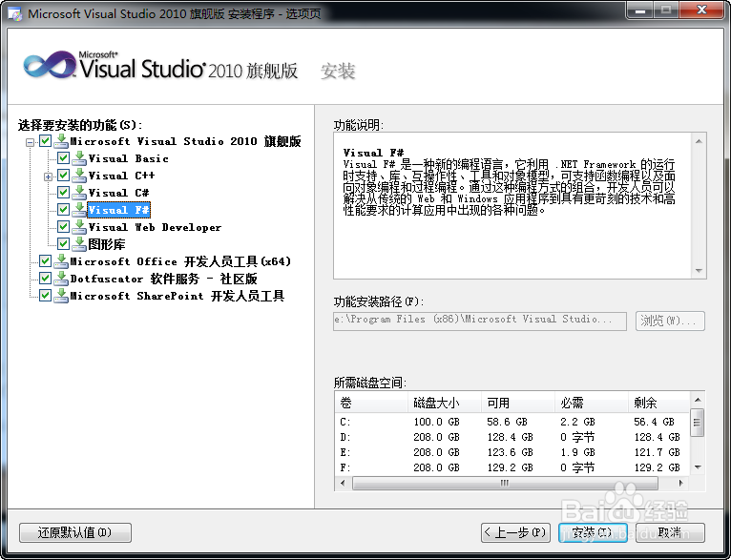The image size is (731, 560).
Task: Uncheck the Microsoft Visual Studio 2010 旗舰版 checkbox
Action: tap(45, 140)
